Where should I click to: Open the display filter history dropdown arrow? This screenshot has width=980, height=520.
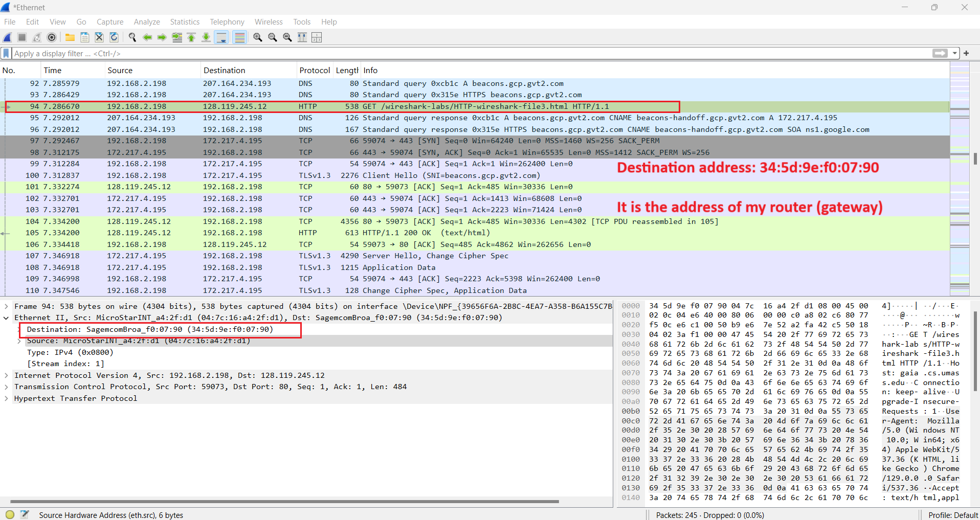click(954, 54)
